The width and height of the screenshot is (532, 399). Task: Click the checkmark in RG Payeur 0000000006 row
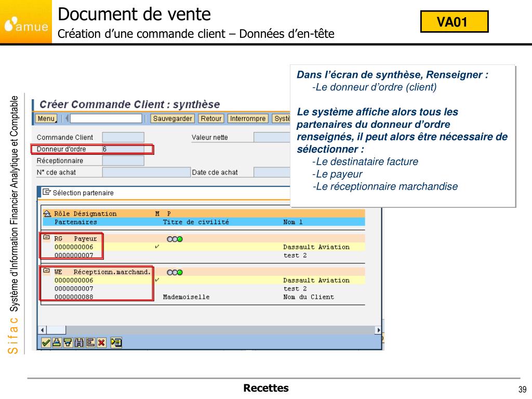(x=157, y=247)
